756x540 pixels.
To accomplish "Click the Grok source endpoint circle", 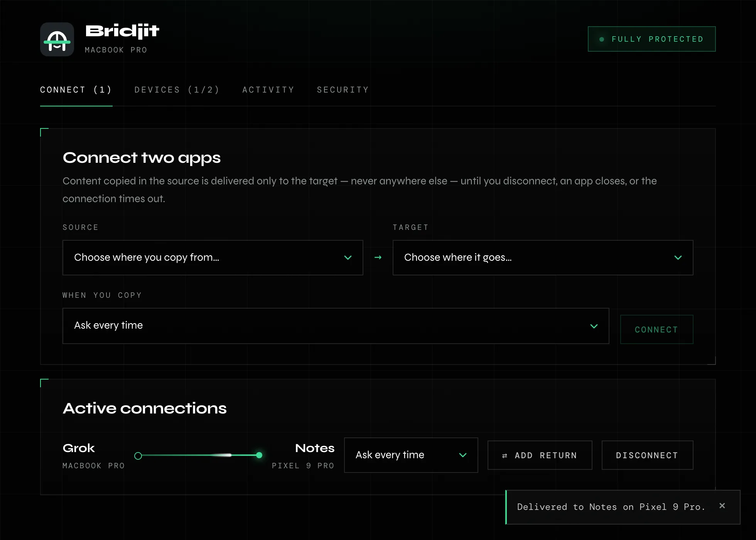I will [x=138, y=456].
